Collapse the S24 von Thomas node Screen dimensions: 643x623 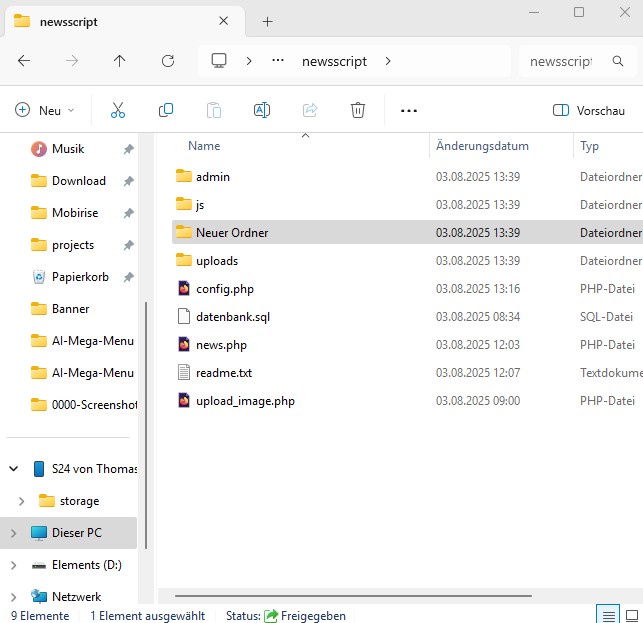13,469
